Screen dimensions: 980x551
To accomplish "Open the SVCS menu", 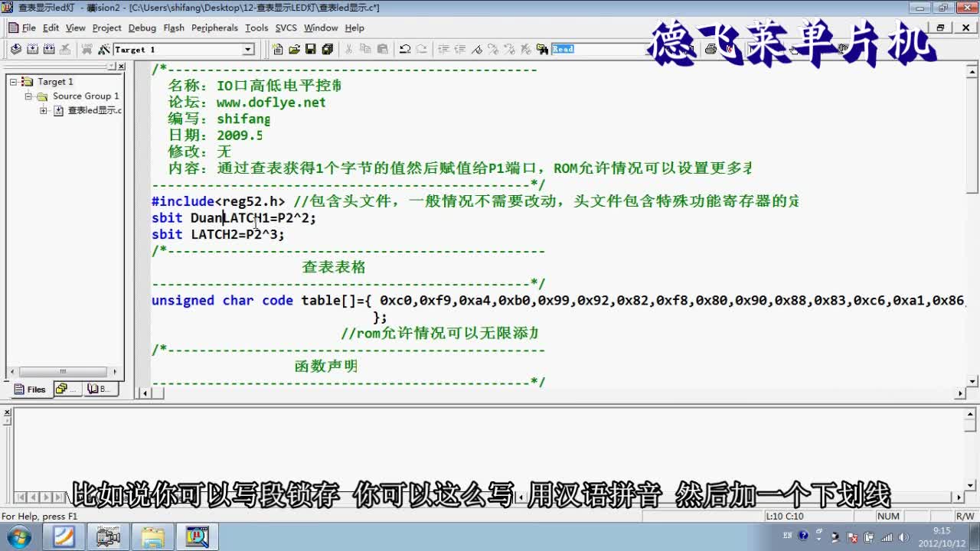I will point(286,28).
